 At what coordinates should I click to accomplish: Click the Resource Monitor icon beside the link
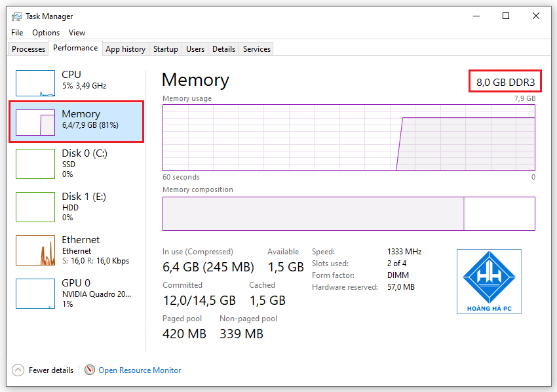[89, 370]
